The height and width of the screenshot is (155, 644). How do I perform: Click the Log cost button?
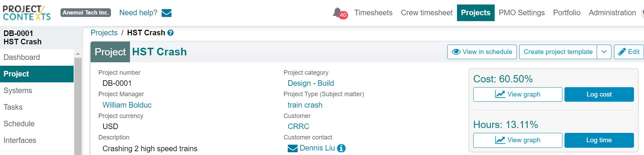point(599,94)
